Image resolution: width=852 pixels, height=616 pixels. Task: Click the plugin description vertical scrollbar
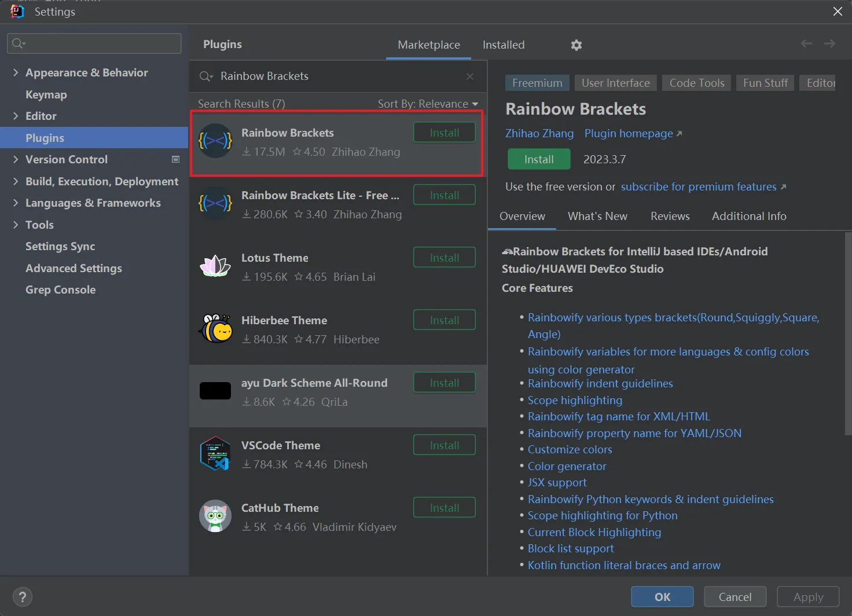pyautogui.click(x=848, y=333)
